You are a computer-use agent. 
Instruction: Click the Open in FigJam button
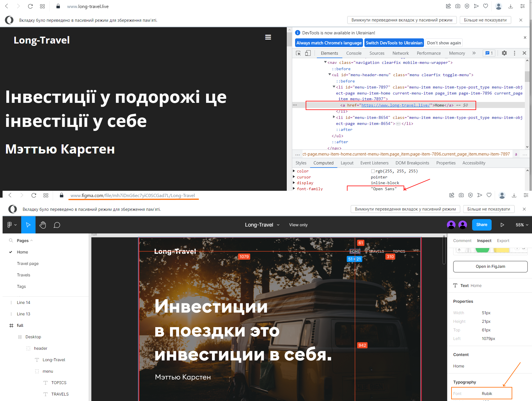[x=490, y=266]
